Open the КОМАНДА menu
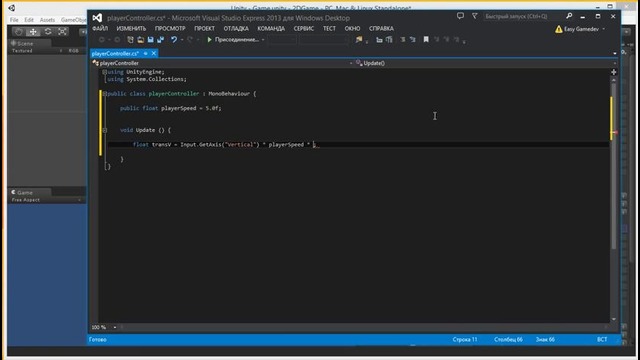 click(271, 29)
